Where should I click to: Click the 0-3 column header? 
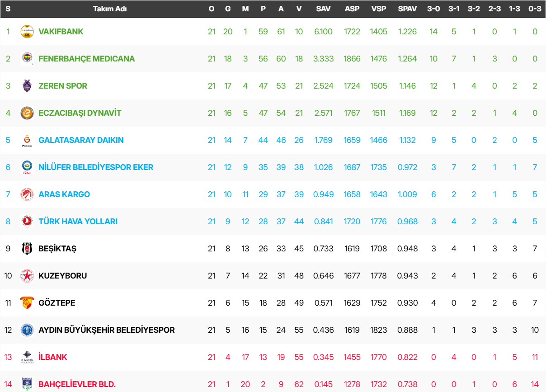[535, 9]
